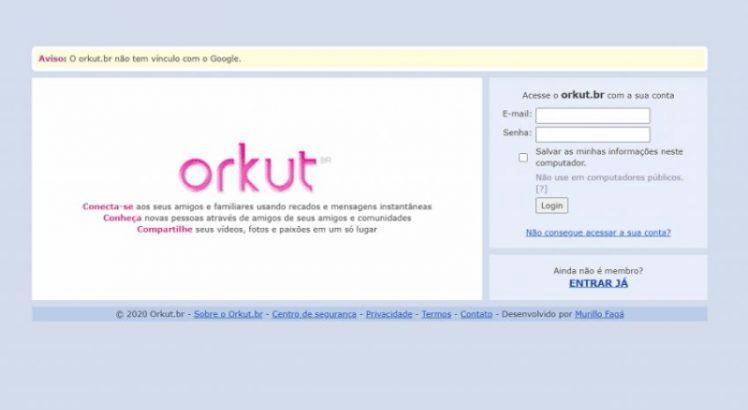The width and height of the screenshot is (748, 410).
Task: Open the [?] public computers help link
Action: 541,189
